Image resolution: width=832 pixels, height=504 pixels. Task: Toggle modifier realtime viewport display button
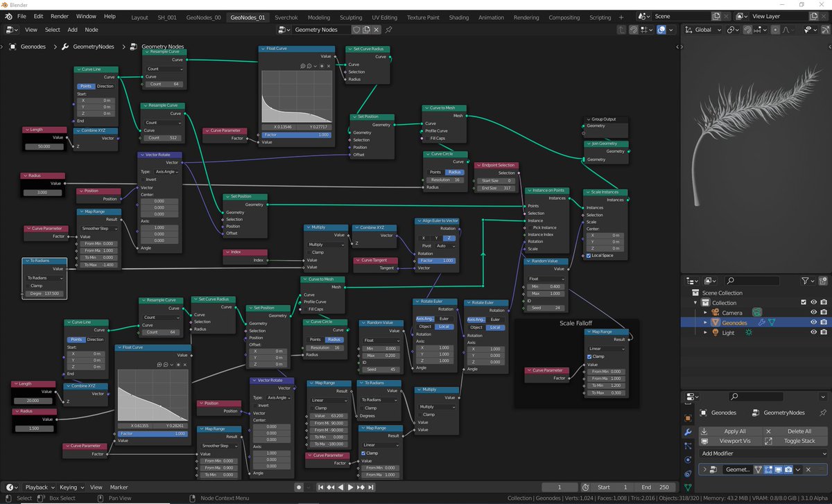(779, 469)
